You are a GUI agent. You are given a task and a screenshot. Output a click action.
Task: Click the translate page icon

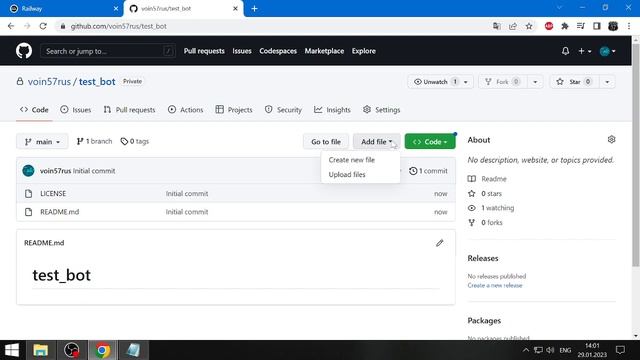497,26
